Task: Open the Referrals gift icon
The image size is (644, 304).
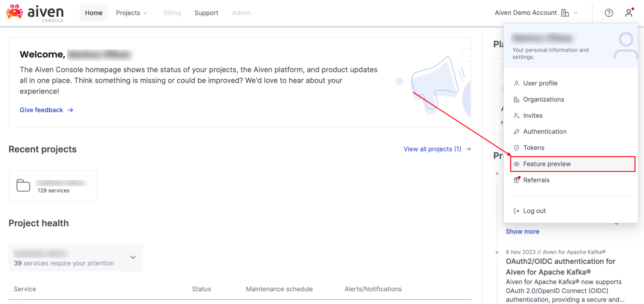Action: pyautogui.click(x=516, y=180)
